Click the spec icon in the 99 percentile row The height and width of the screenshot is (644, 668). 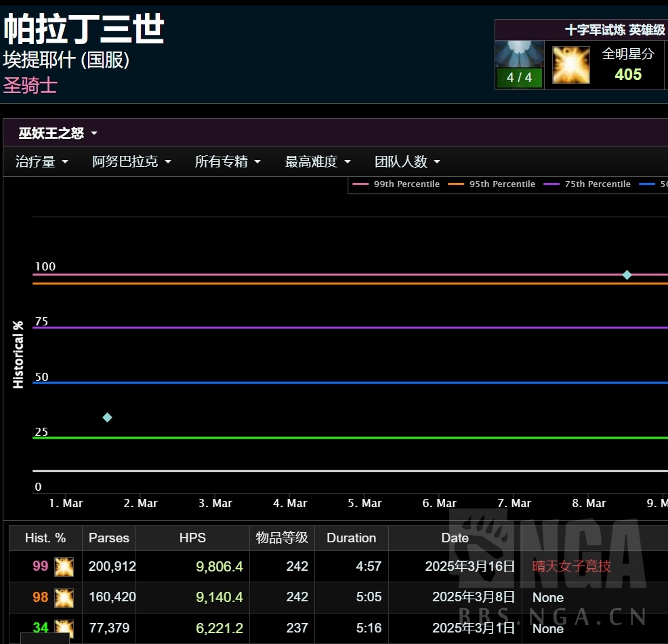(x=64, y=566)
